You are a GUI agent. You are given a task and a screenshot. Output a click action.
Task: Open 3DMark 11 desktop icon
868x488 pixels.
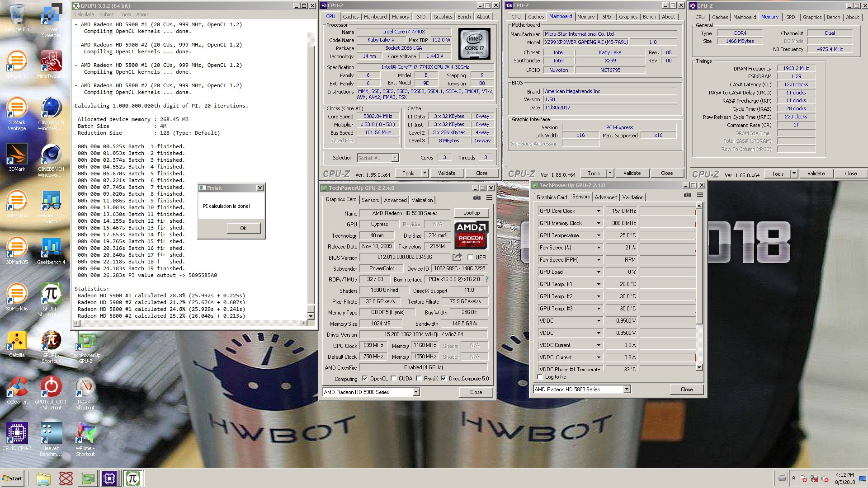pyautogui.click(x=17, y=65)
